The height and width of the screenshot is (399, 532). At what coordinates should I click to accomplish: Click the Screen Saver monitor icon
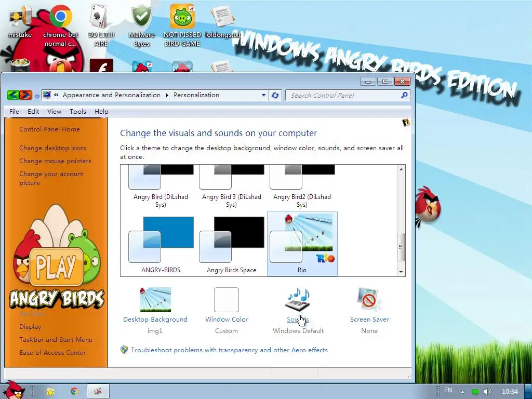[369, 300]
